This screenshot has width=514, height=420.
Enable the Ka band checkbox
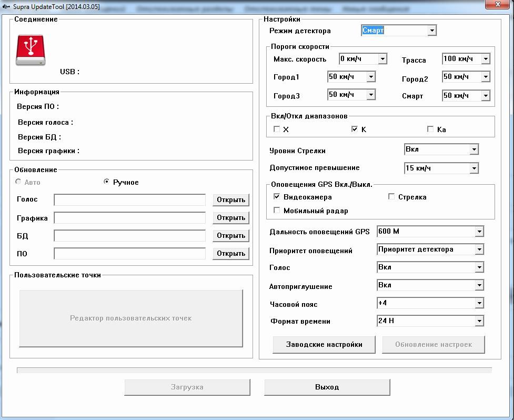coord(430,129)
